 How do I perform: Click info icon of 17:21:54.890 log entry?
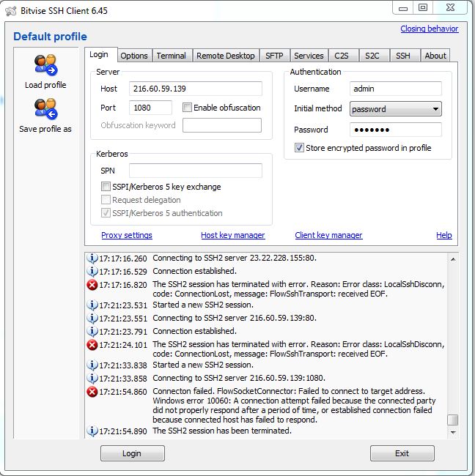click(92, 431)
